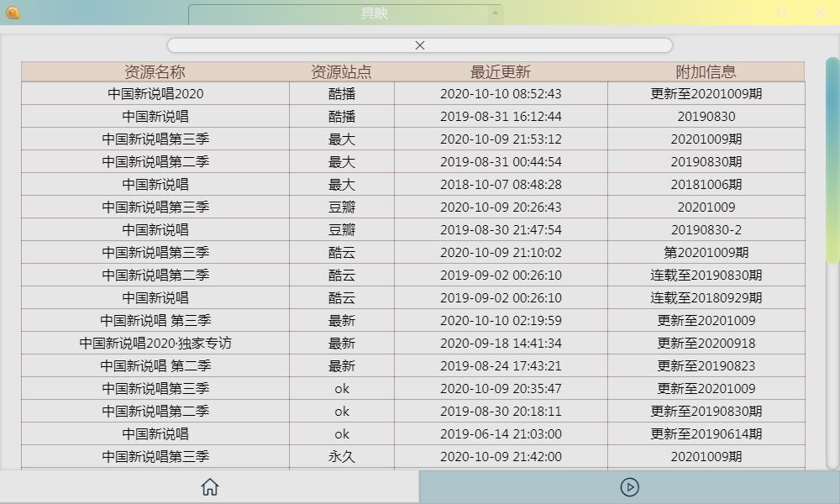Click timestamp 2019-08-31 16:12:44
The width and height of the screenshot is (840, 504).
click(501, 117)
